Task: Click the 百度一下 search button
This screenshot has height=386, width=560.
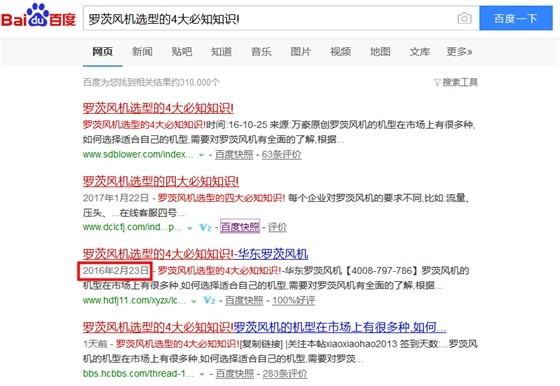Action: click(x=516, y=18)
